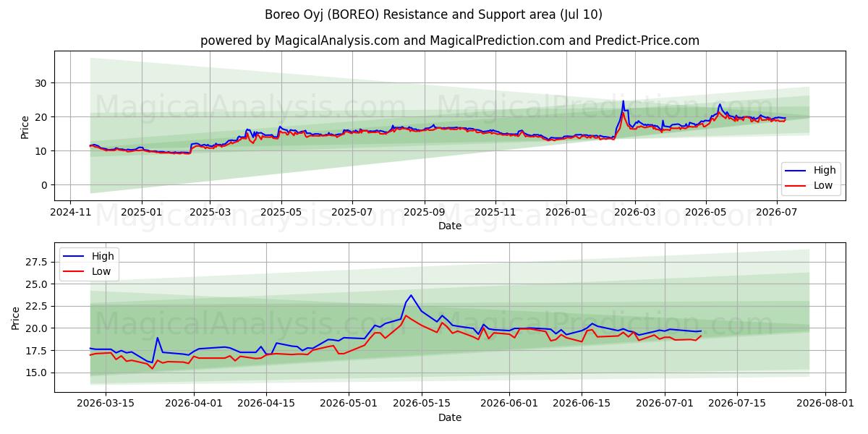The width and height of the screenshot is (868, 434).
Task: Click the '25.0' y-axis tick of lower chart
Action: (38, 284)
